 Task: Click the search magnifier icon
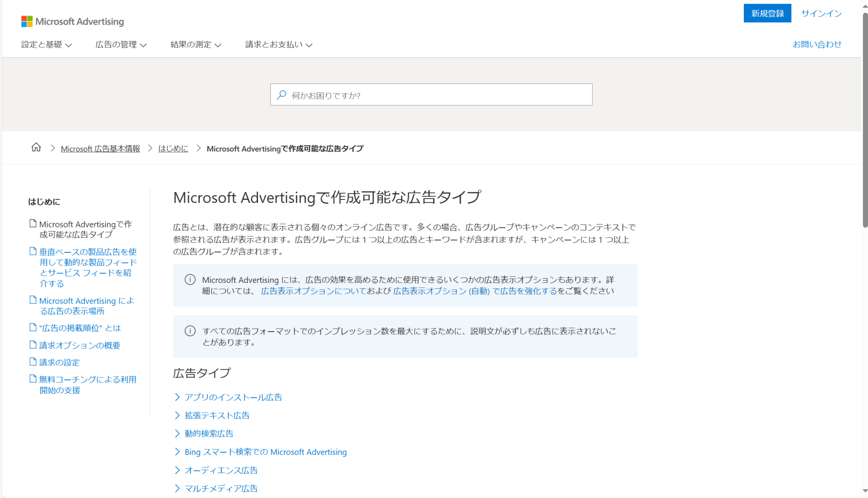coord(281,95)
